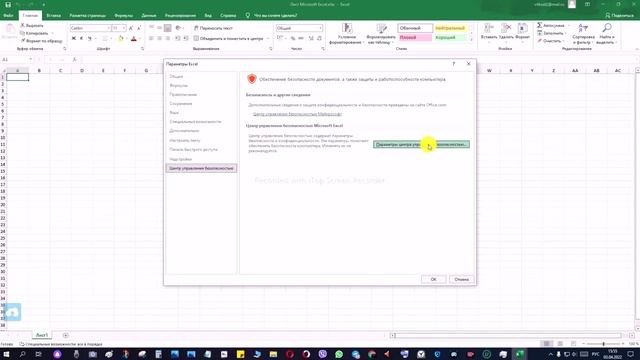Increase font size icon
The width and height of the screenshot is (640, 360).
[131, 28]
